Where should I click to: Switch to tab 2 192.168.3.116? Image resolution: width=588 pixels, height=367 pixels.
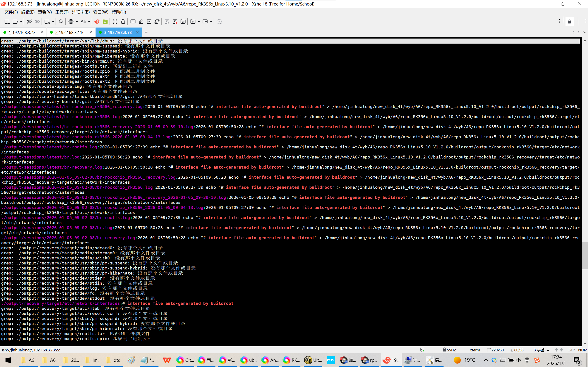(x=70, y=32)
